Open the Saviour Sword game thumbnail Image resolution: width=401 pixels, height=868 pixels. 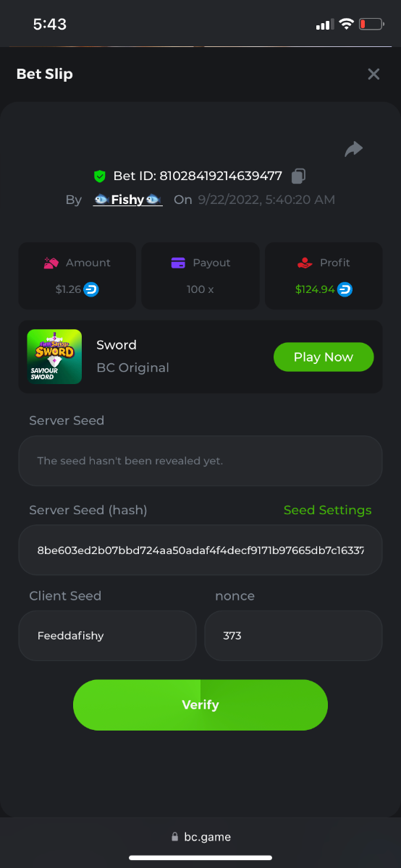tap(54, 357)
